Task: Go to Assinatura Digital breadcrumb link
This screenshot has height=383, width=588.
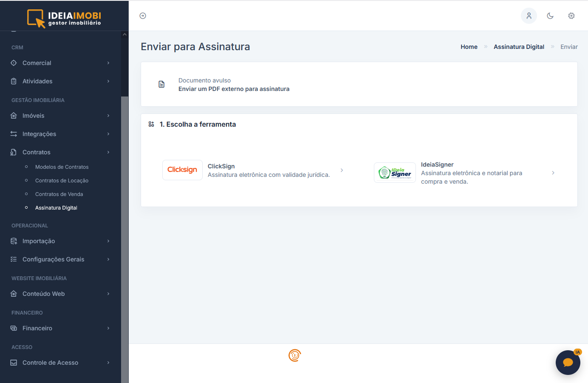Action: 519,47
